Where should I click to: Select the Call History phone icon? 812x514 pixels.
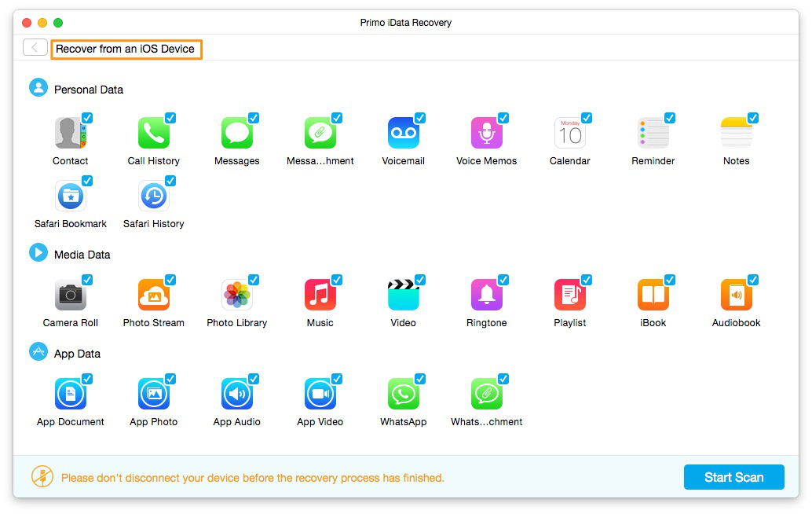154,133
